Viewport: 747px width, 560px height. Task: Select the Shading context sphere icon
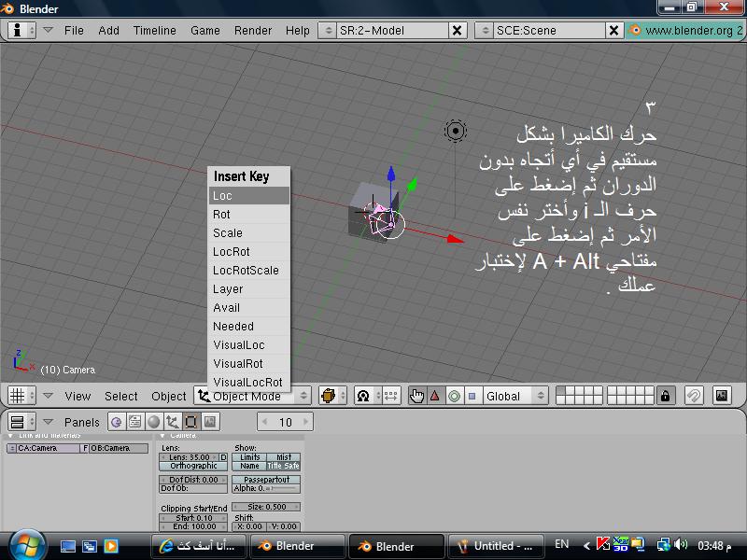154,422
